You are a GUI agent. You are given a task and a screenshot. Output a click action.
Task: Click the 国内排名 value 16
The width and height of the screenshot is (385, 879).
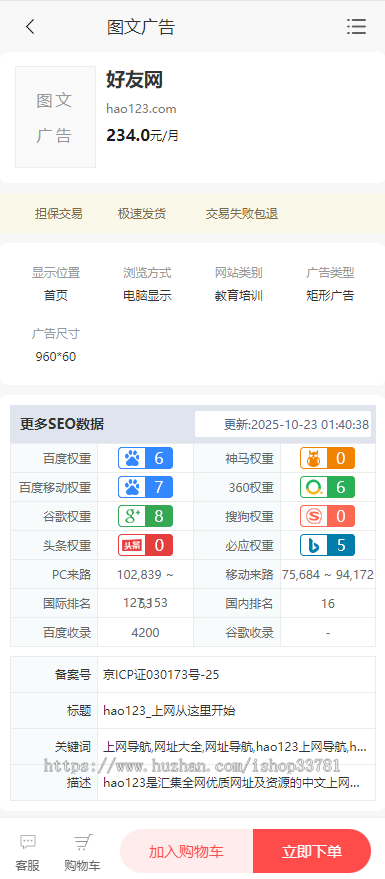tap(328, 604)
